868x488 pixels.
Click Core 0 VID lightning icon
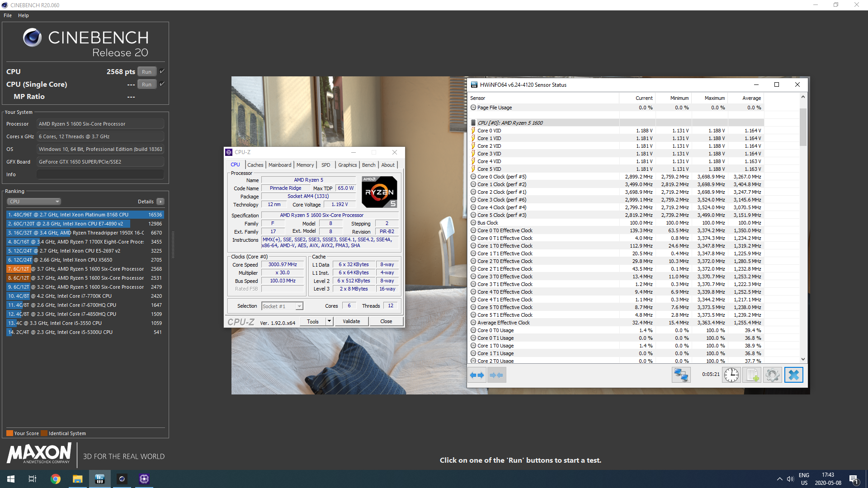pyautogui.click(x=473, y=131)
